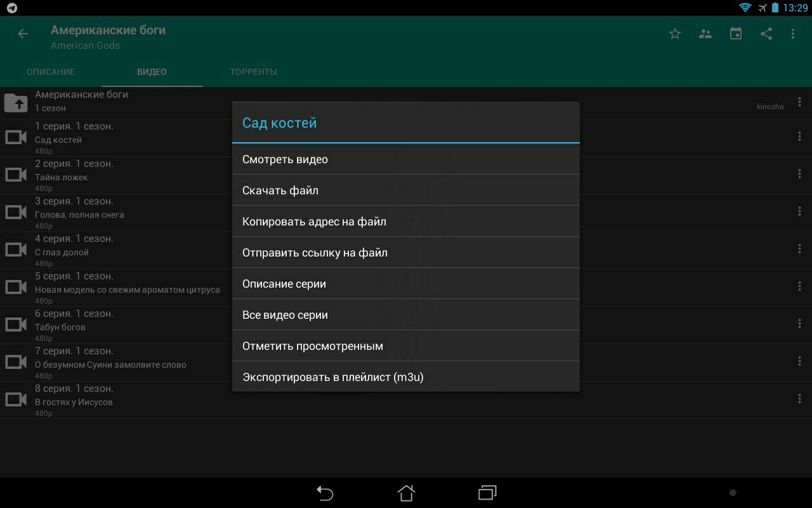Tap the Android home navigation button

pos(406,493)
